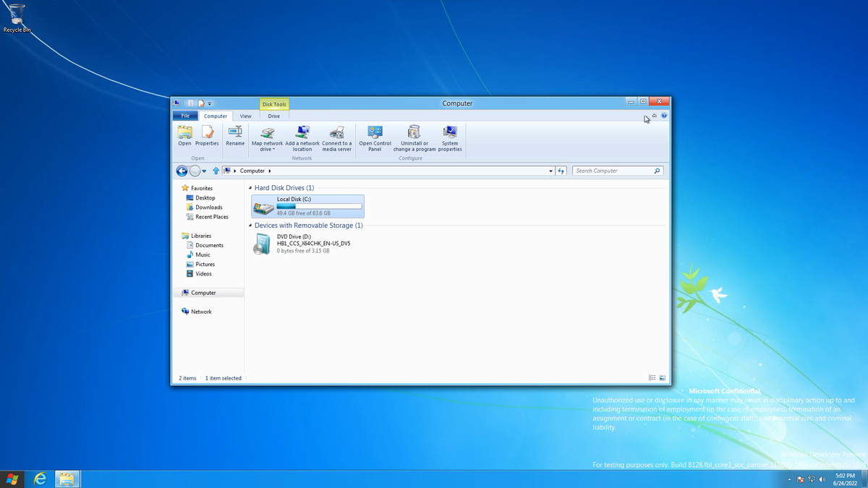Click in the Search Computer field

click(613, 171)
